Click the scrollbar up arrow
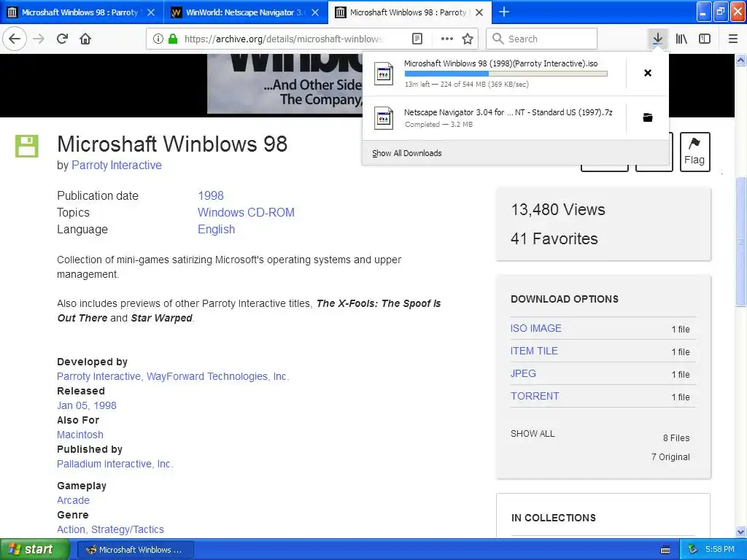The image size is (747, 560). tap(741, 60)
